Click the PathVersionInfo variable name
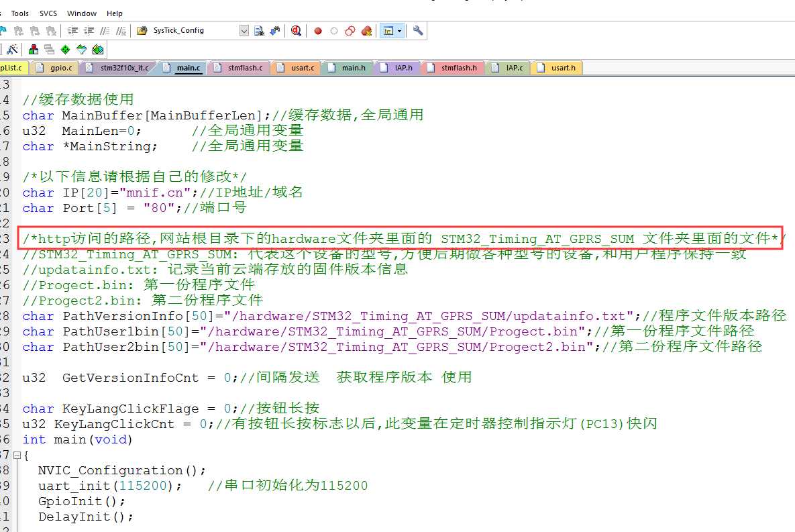 122,317
